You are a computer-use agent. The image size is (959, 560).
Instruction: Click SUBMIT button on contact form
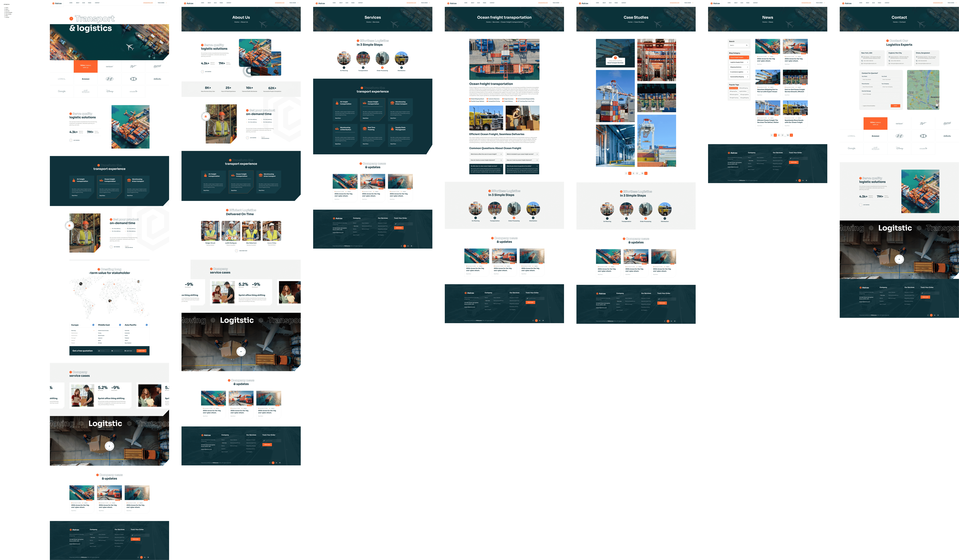895,106
